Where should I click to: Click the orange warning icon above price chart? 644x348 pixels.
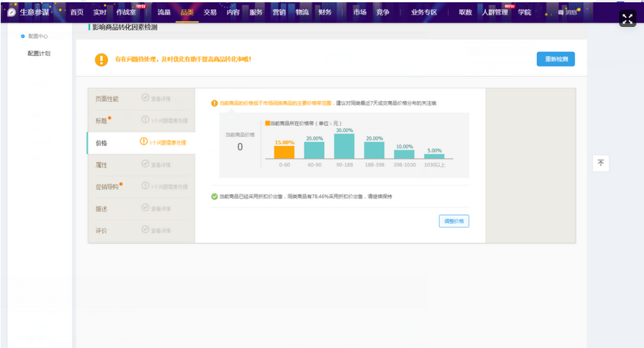coord(214,103)
